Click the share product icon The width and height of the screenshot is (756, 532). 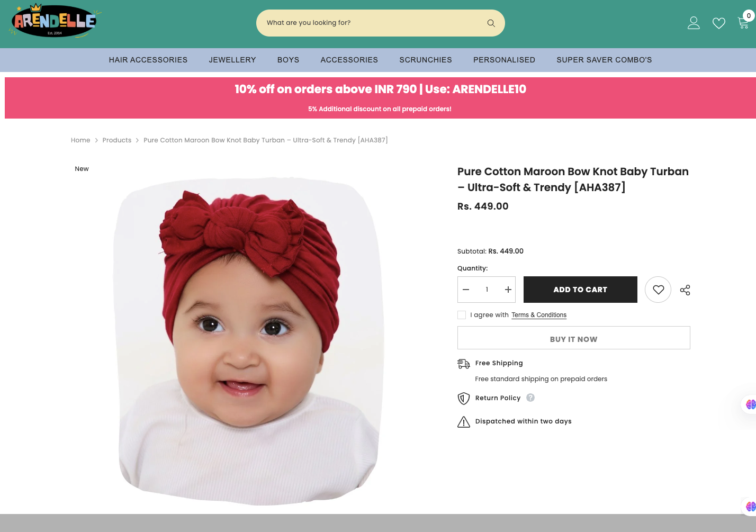(x=685, y=290)
